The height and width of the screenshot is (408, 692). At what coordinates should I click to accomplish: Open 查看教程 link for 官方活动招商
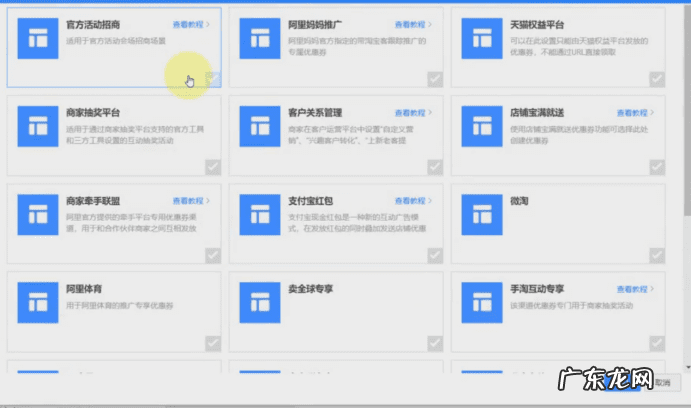point(191,25)
